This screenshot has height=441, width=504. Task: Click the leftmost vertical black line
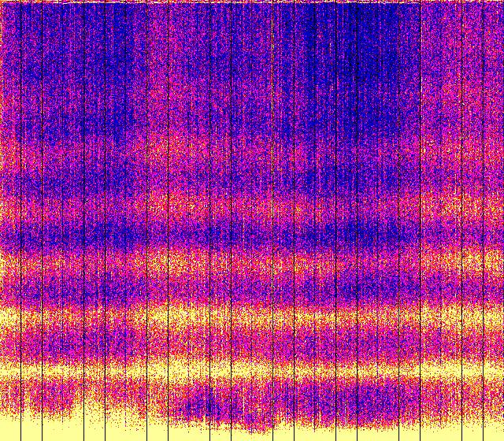[20, 220]
